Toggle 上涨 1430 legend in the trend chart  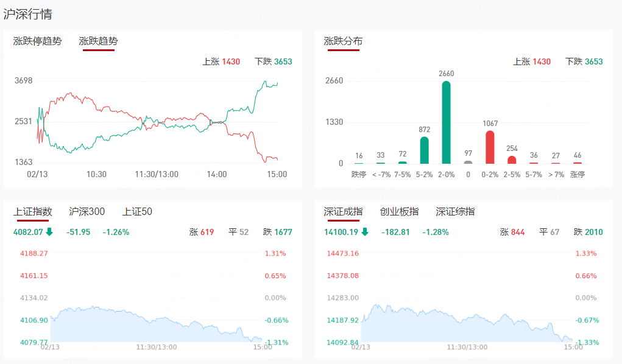point(221,61)
